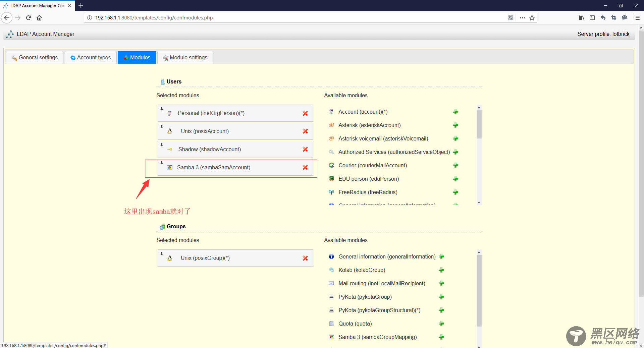
Task: Select Unix (posixGroup) group module row
Action: click(x=235, y=258)
